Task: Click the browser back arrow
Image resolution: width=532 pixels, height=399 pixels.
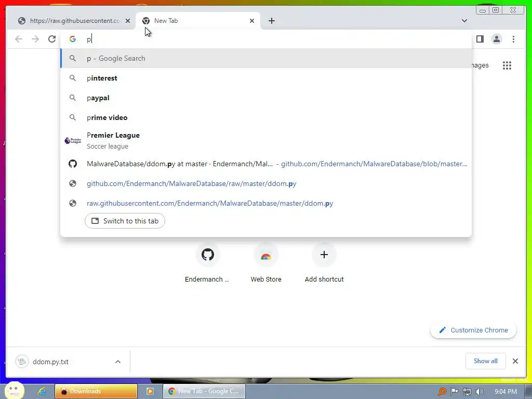Action: [19, 39]
